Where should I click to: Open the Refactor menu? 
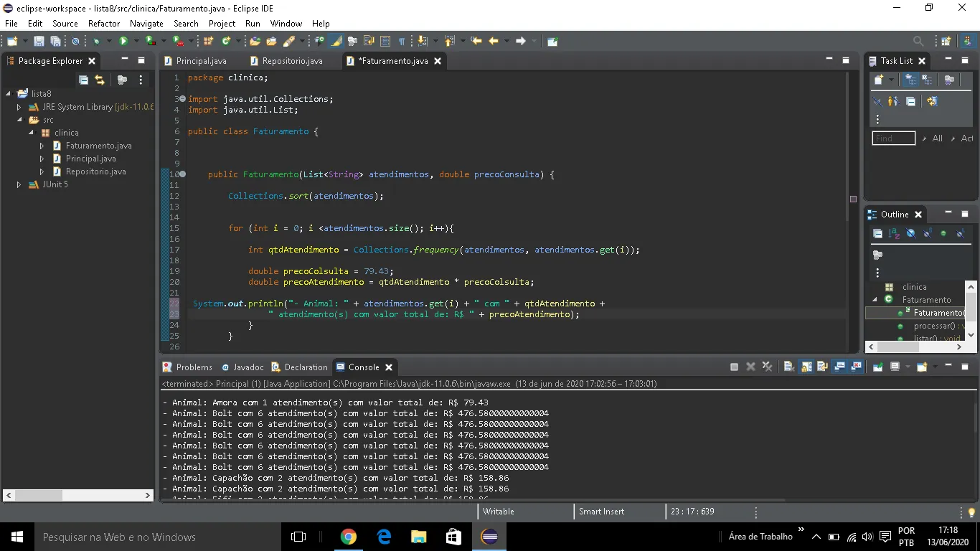103,23
